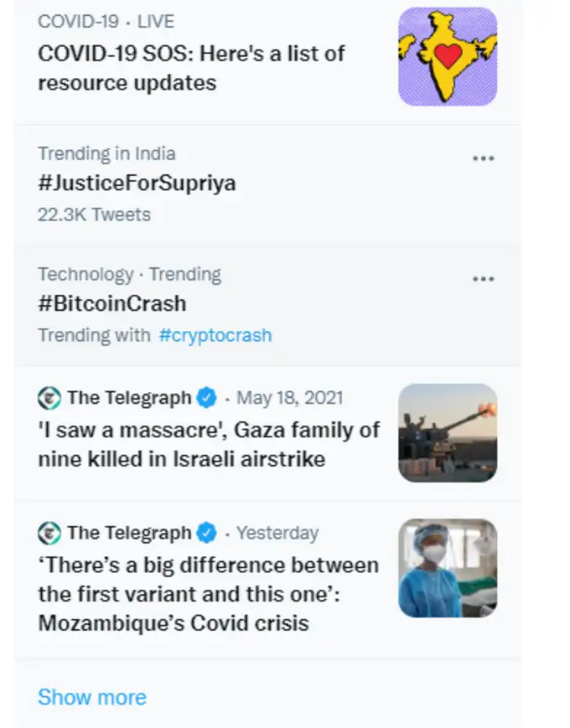Open COVID-19 SOS resource updates headline
The height and width of the screenshot is (728, 570).
click(x=191, y=68)
